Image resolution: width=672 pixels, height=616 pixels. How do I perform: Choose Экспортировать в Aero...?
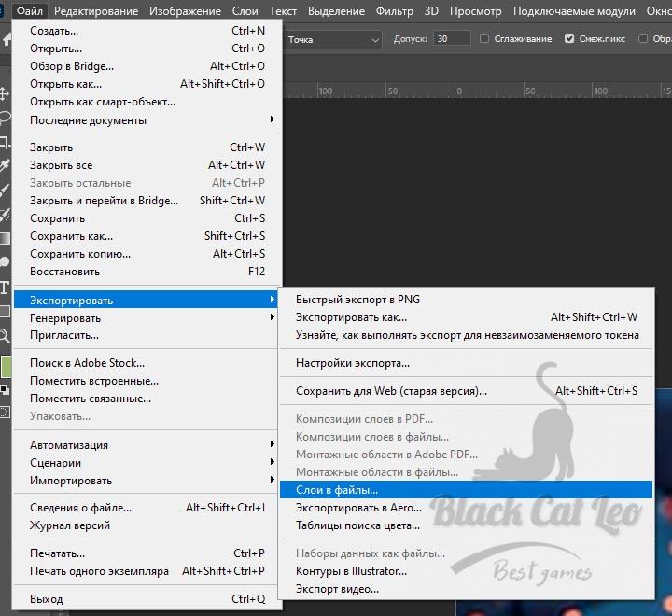(x=467, y=508)
